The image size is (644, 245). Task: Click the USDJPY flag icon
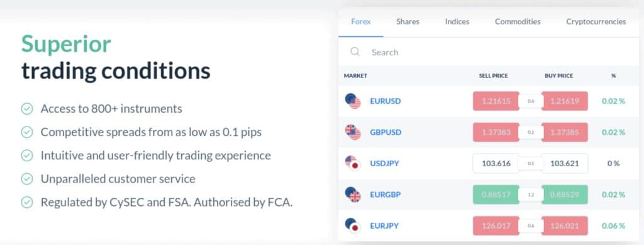point(353,164)
